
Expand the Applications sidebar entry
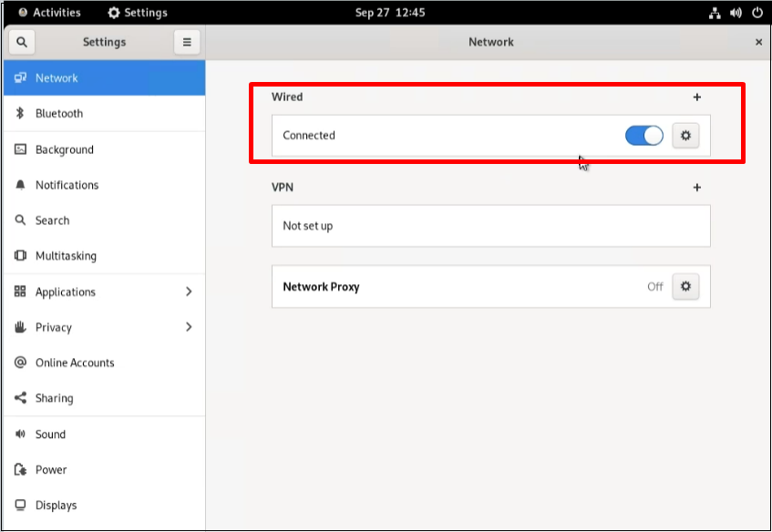pos(189,292)
